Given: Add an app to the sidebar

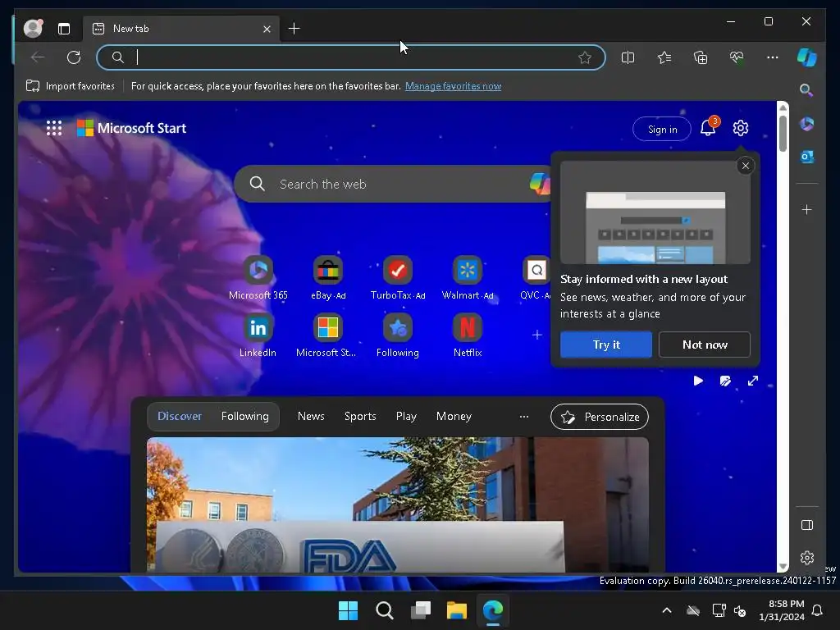Looking at the screenshot, I should point(807,209).
